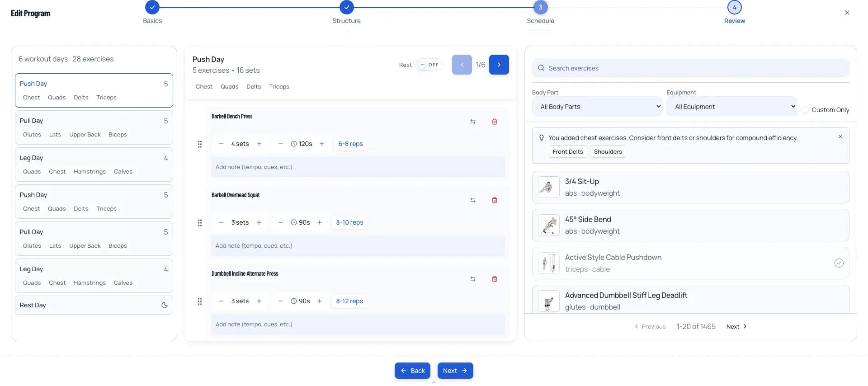Enable the Custom Only checkbox
Image resolution: width=868 pixels, height=386 pixels.
(805, 110)
